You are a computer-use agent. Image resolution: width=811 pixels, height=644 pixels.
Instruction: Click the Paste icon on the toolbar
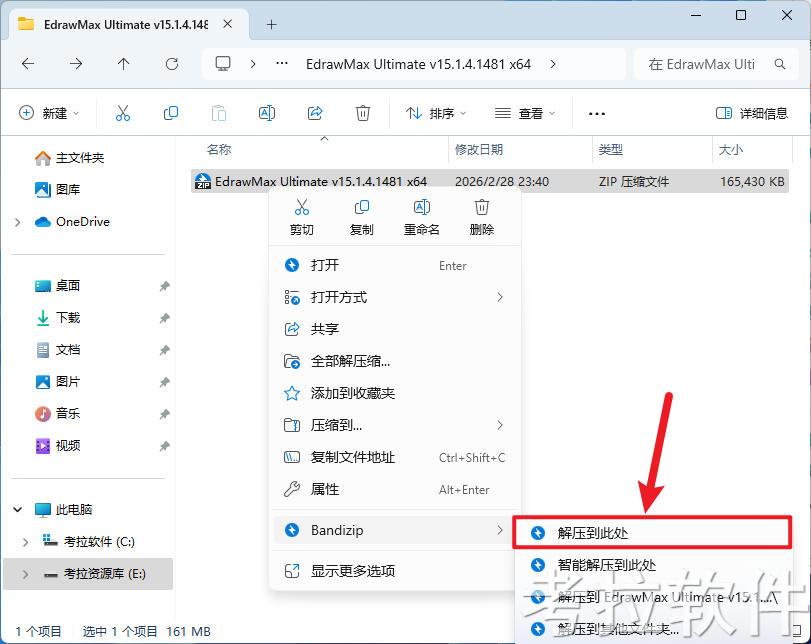219,114
